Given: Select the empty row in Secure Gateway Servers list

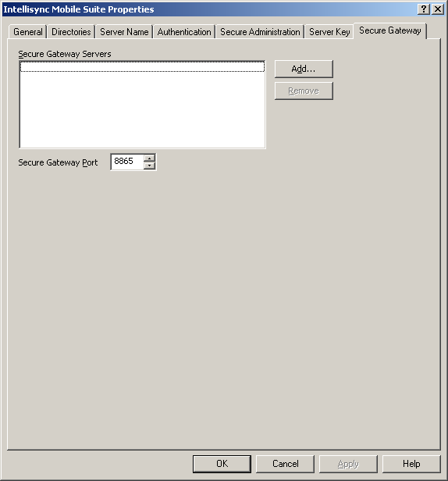Looking at the screenshot, I should click(142, 66).
